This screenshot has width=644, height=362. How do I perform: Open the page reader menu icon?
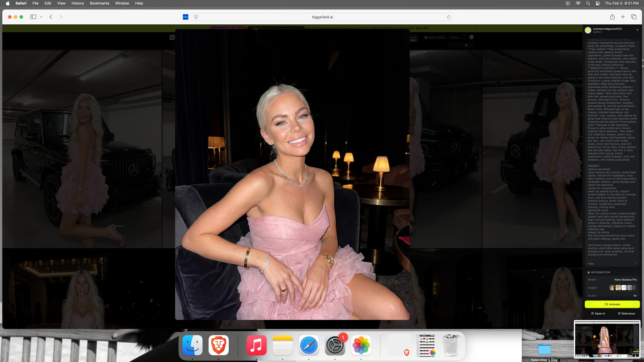tap(196, 17)
